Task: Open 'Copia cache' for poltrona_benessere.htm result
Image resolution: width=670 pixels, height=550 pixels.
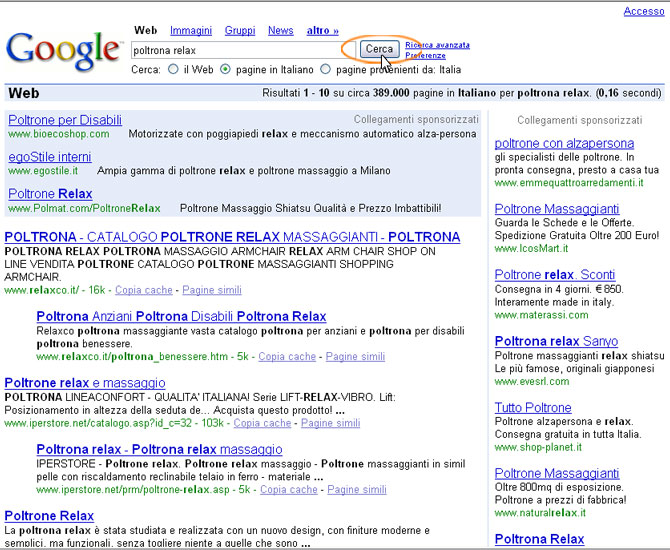Action: click(287, 356)
